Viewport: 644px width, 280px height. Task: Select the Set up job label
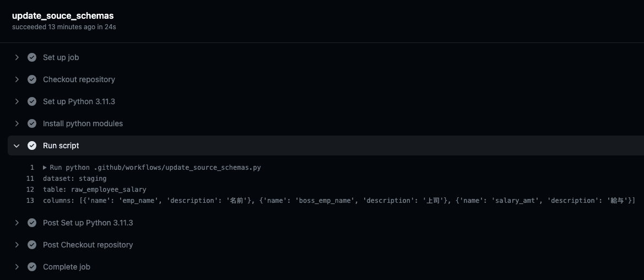point(61,57)
